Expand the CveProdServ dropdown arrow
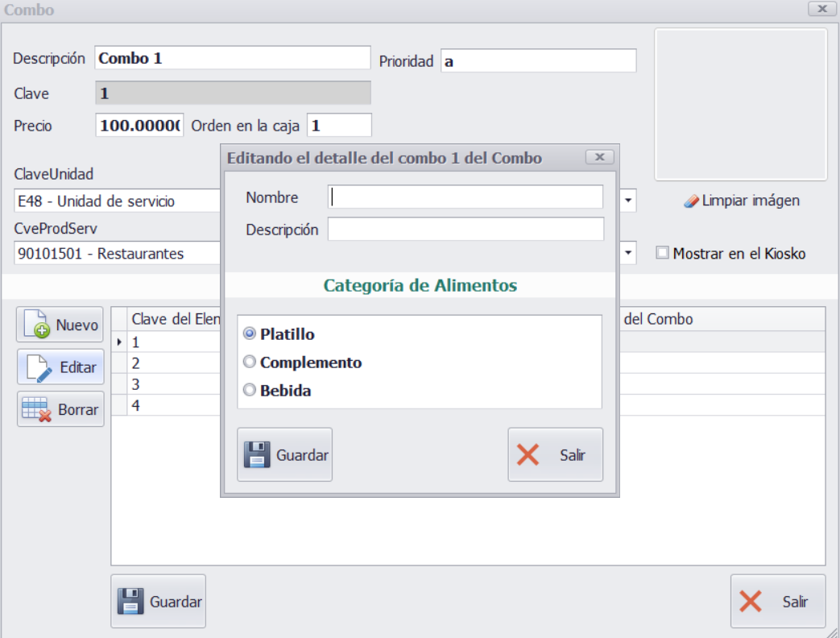840x638 pixels. [628, 253]
